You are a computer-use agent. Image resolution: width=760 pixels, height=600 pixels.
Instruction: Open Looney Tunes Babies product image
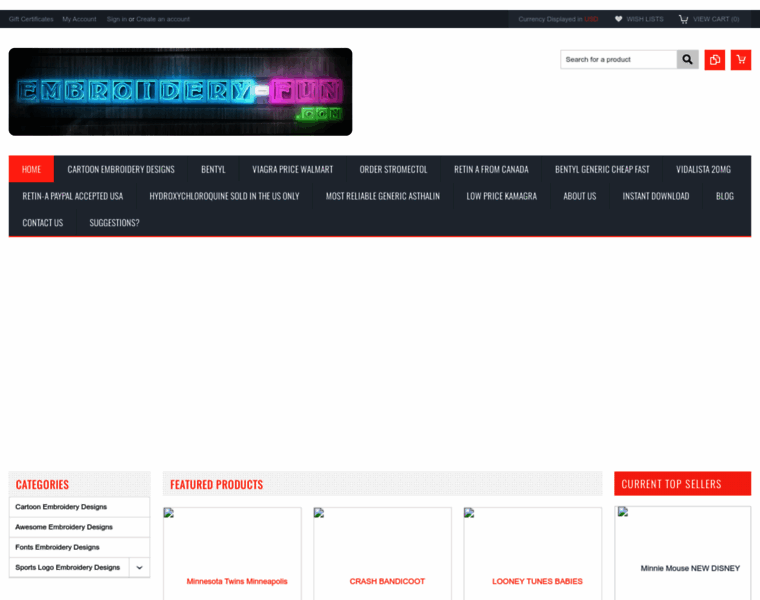[x=469, y=513]
